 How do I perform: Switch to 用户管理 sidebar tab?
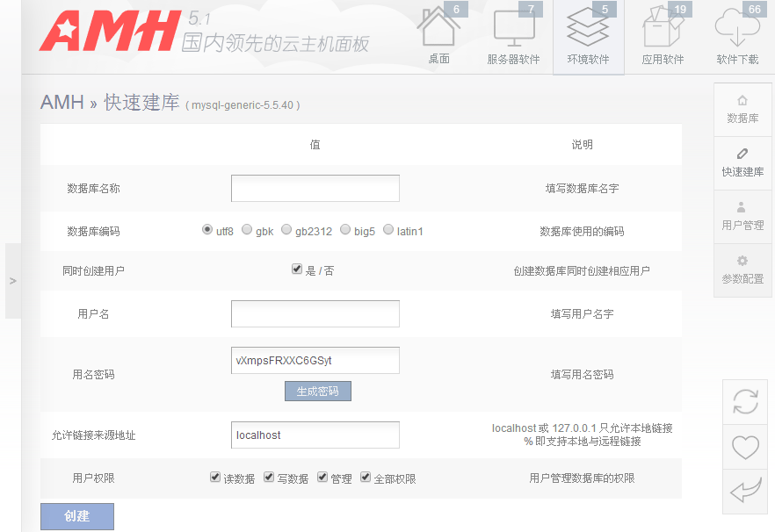click(x=742, y=217)
